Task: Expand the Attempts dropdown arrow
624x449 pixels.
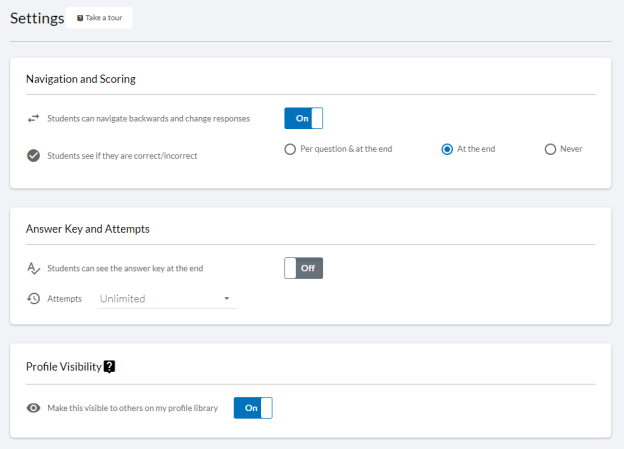Action: coord(227,299)
